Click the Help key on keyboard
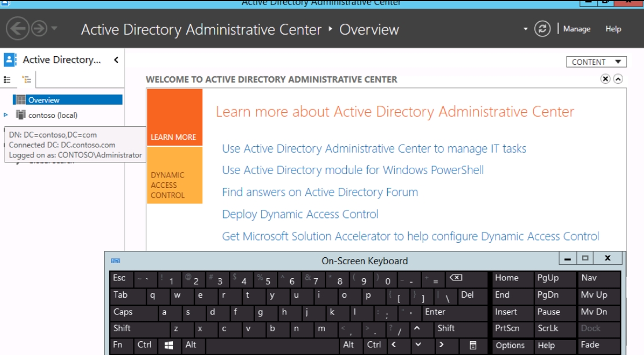The height and width of the screenshot is (355, 644). [554, 346]
